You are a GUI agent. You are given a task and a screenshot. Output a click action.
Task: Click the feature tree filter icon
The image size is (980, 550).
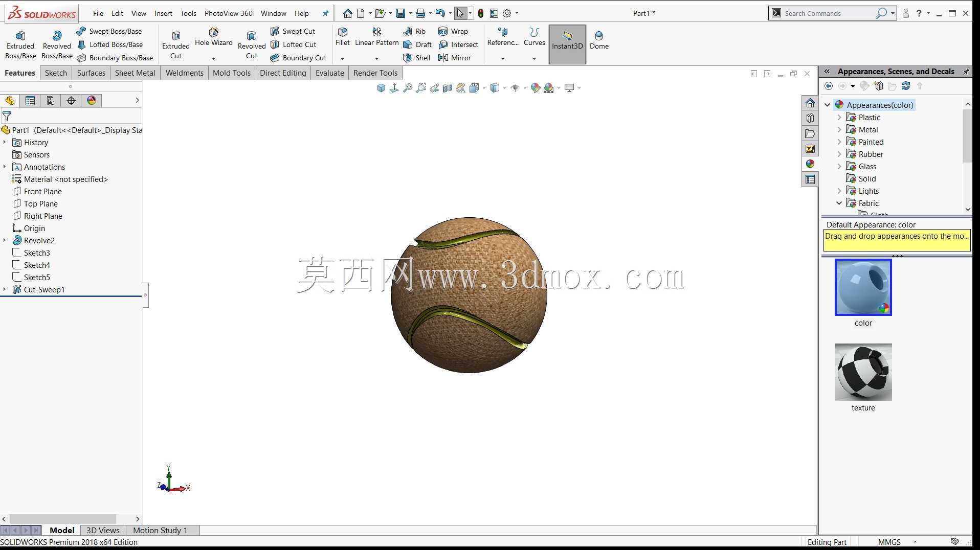point(7,116)
